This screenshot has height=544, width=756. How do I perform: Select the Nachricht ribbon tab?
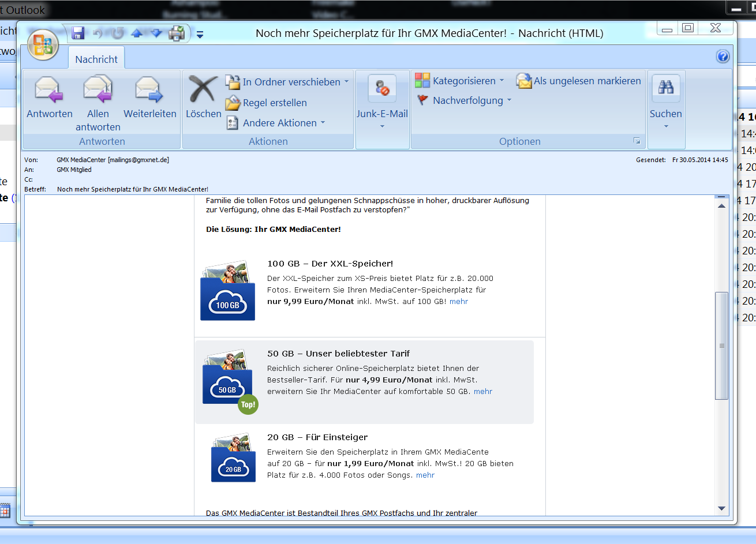(96, 59)
